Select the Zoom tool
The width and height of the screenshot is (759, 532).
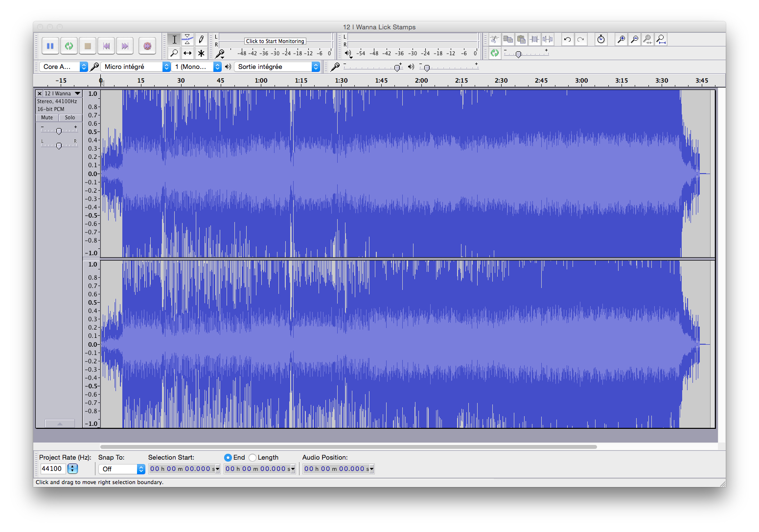174,53
